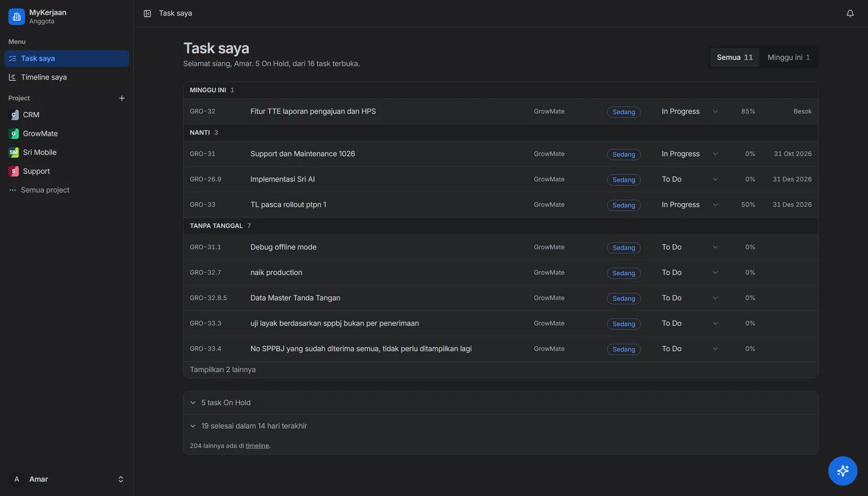The height and width of the screenshot is (496, 868).
Task: Click GrowMate label on GRO-33.3 row
Action: [x=549, y=324]
